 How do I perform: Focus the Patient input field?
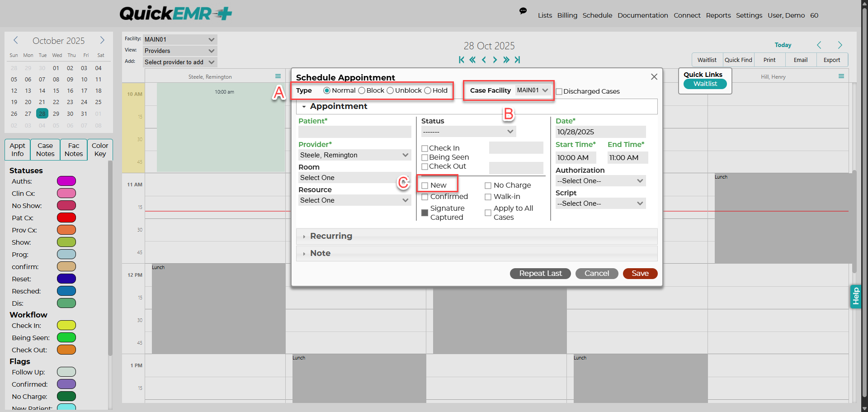click(x=355, y=132)
